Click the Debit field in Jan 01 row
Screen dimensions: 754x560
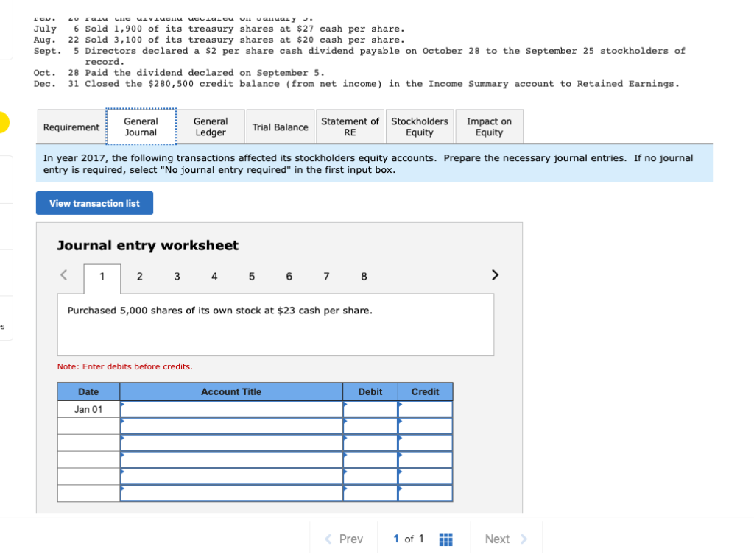pos(370,410)
